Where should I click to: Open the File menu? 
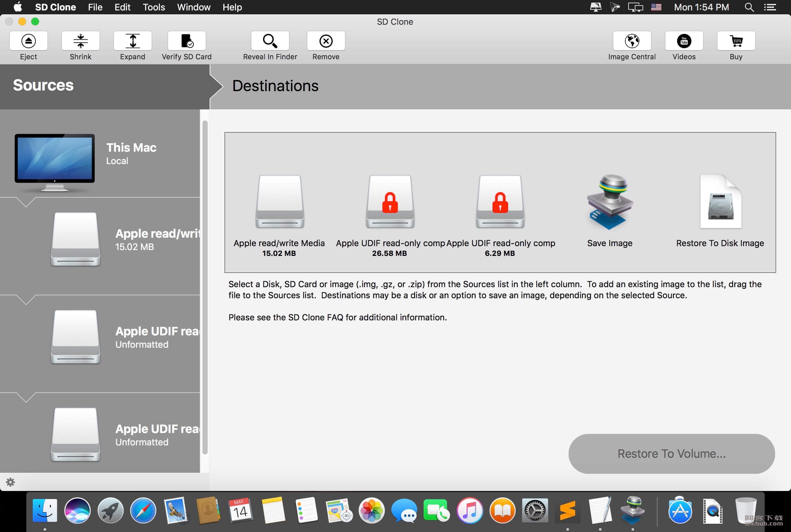pos(95,7)
